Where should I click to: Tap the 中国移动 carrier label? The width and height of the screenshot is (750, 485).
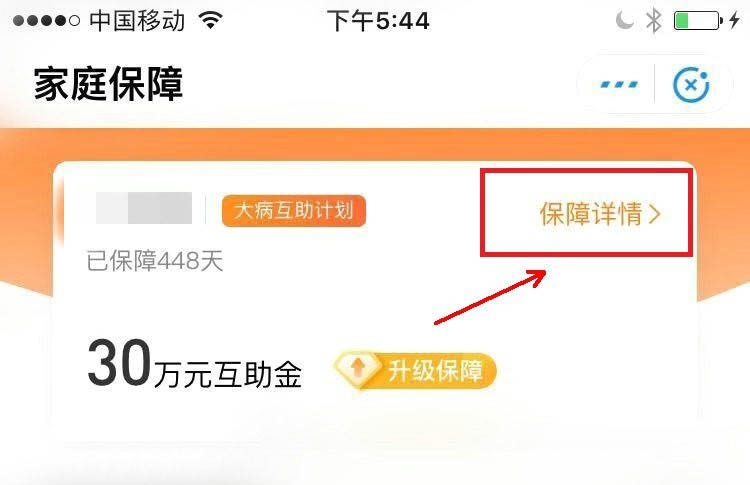click(137, 21)
